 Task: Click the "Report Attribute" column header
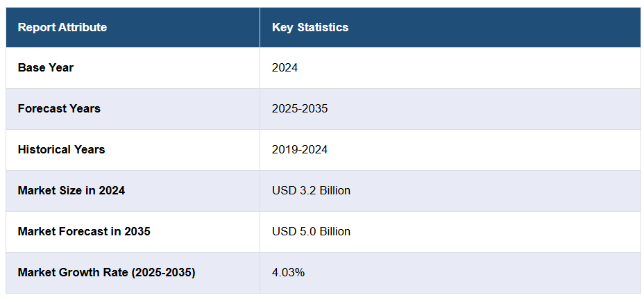[62, 28]
